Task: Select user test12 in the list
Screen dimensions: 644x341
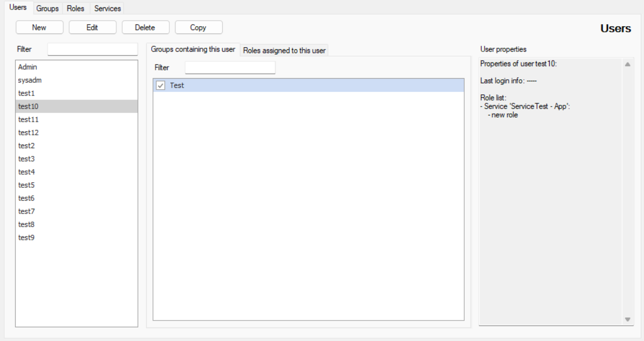Action: (77, 133)
